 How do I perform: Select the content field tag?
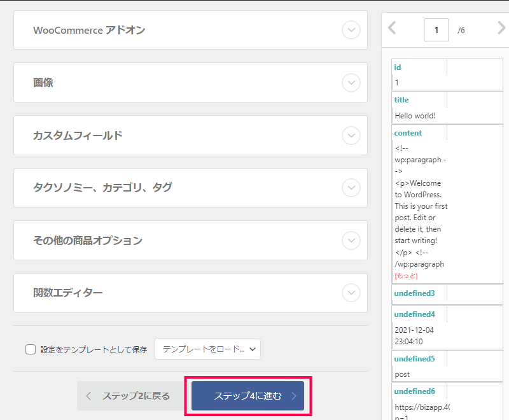click(x=408, y=133)
